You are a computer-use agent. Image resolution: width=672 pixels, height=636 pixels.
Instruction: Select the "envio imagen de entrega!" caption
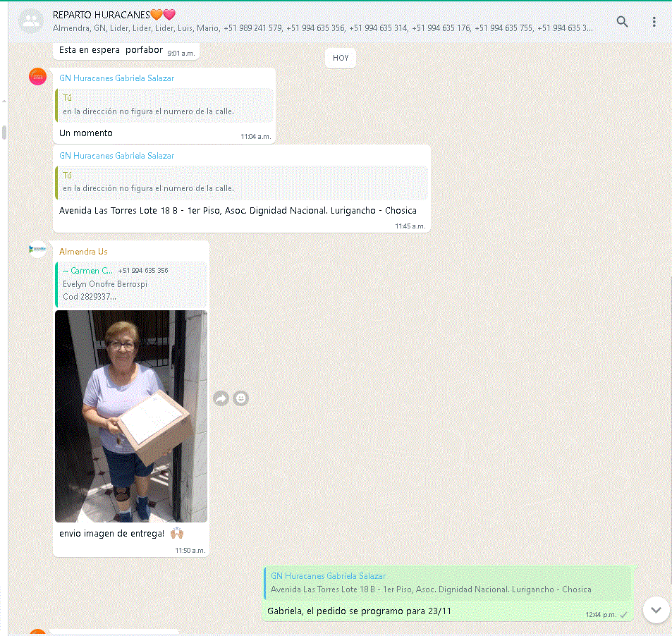click(111, 533)
